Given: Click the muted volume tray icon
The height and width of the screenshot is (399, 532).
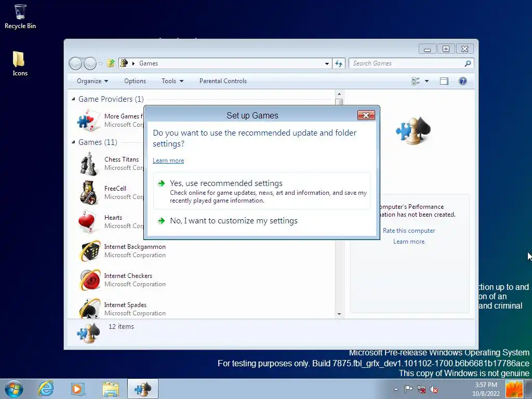Looking at the screenshot, I should point(434,389).
